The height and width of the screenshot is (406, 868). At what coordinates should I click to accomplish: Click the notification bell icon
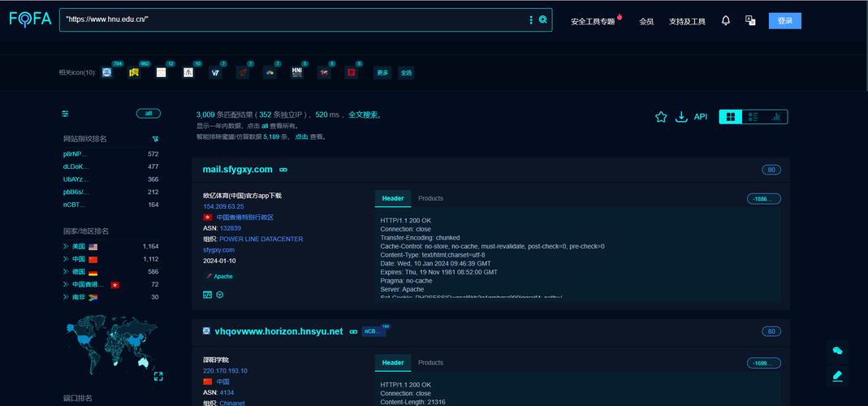(x=726, y=20)
